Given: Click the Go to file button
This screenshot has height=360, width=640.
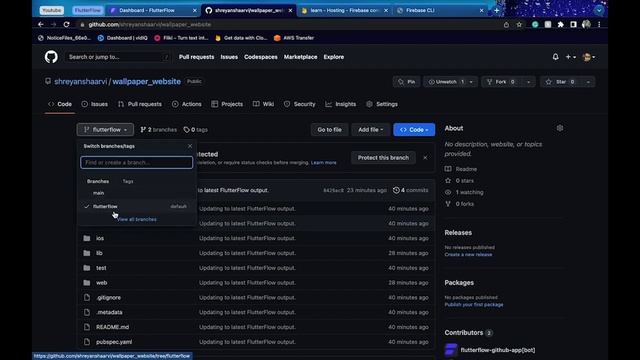Looking at the screenshot, I should [329, 129].
